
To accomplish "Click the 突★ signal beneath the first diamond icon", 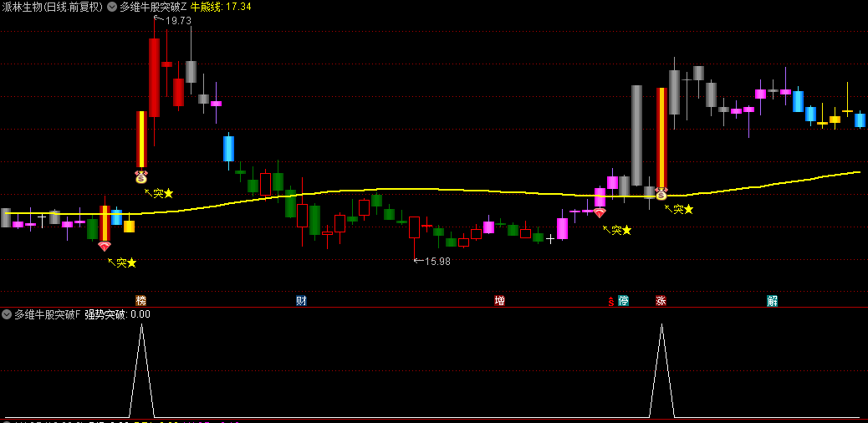I will 122,262.
